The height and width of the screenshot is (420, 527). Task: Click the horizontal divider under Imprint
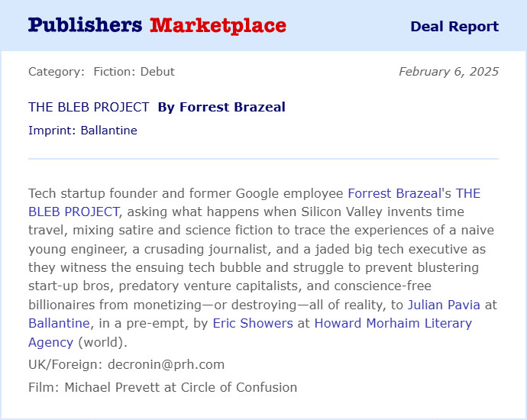[263, 158]
